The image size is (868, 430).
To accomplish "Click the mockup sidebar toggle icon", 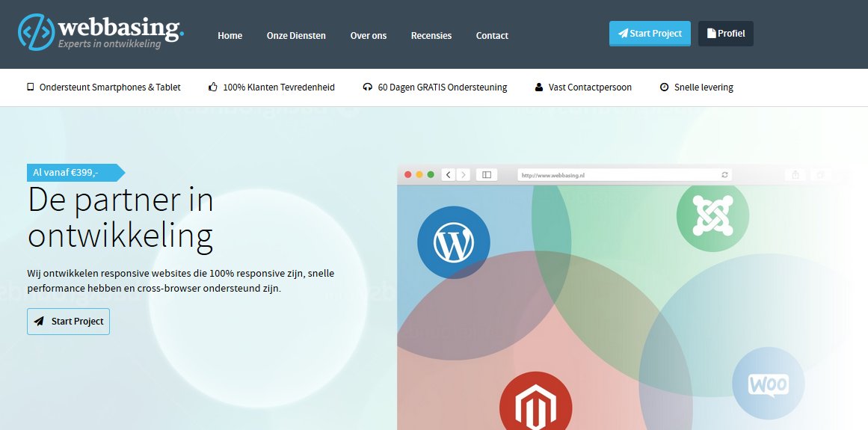I will click(487, 175).
